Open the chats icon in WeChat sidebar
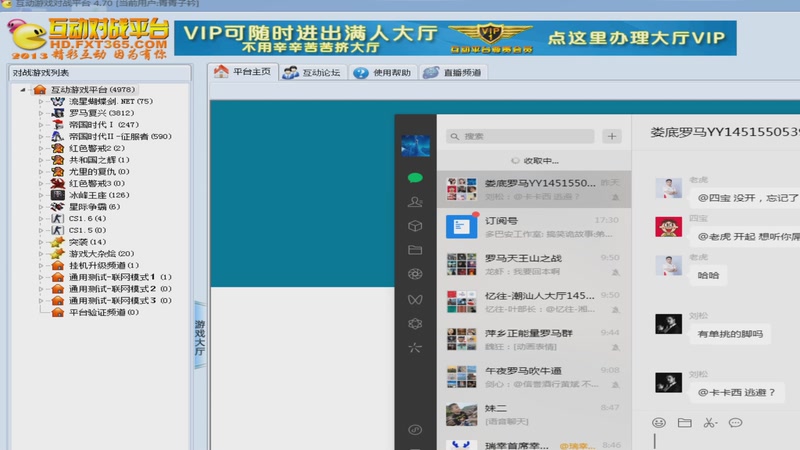Viewport: 800px width, 450px height. pos(415,178)
